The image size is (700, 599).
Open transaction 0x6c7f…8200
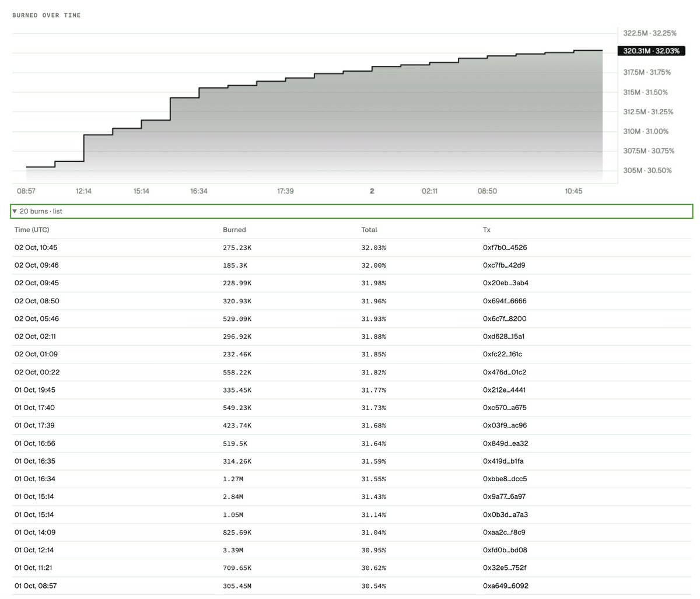click(505, 318)
